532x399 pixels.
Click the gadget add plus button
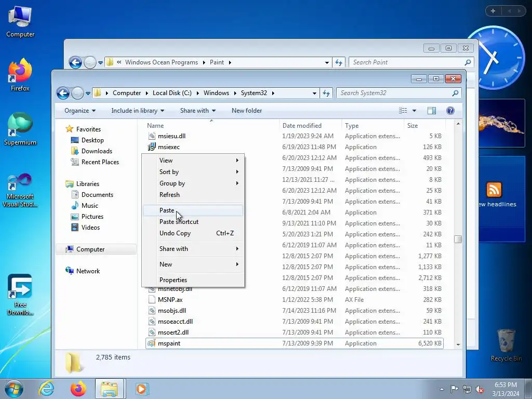(x=493, y=11)
